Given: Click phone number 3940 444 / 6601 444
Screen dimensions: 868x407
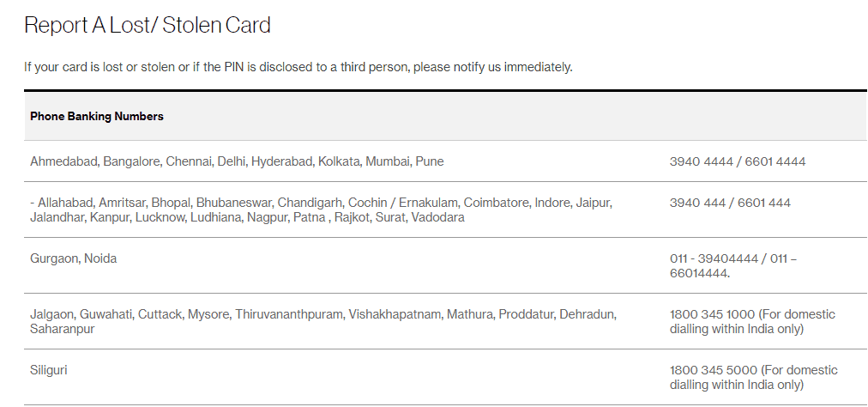Looking at the screenshot, I should coord(730,203).
